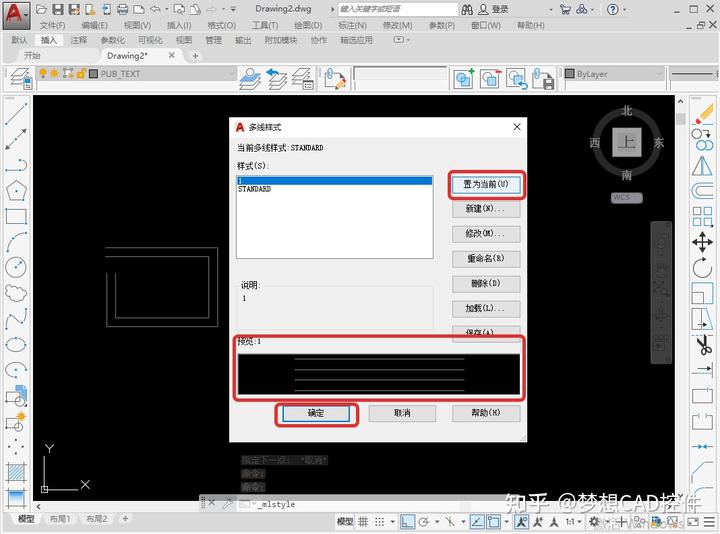The width and height of the screenshot is (720, 534).
Task: Open the 修改(M) menu
Action: [398, 25]
